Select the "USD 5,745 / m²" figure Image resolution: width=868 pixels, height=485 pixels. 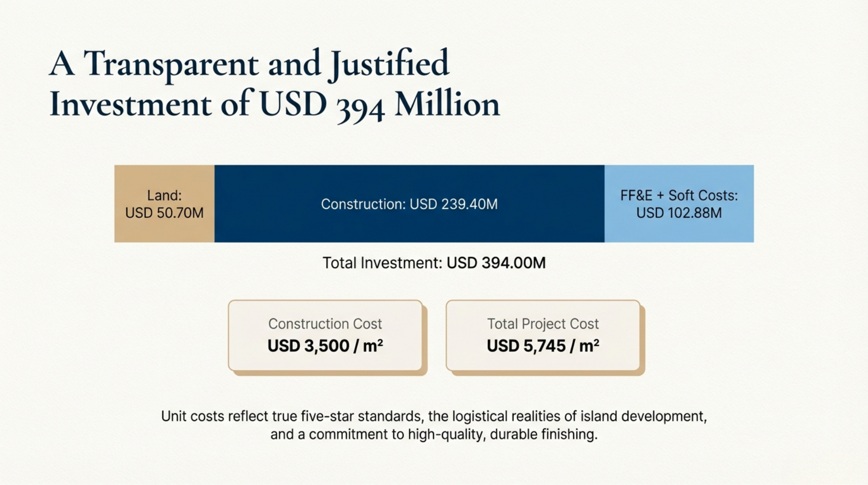543,346
